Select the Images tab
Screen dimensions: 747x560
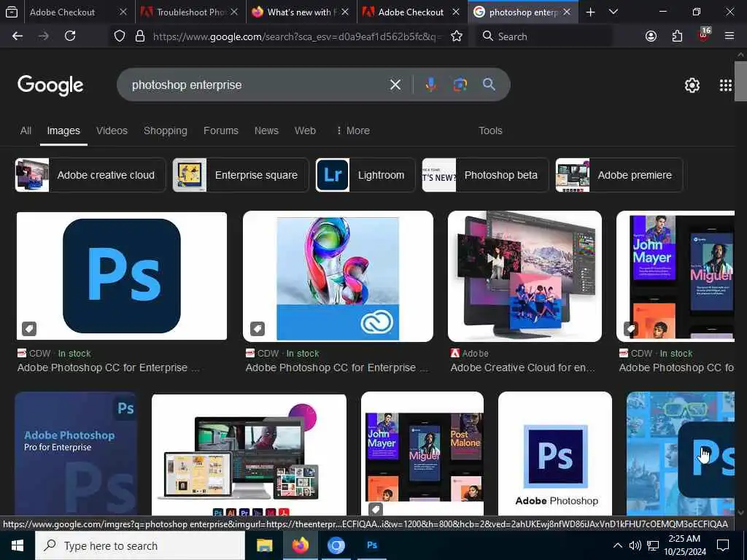click(63, 131)
